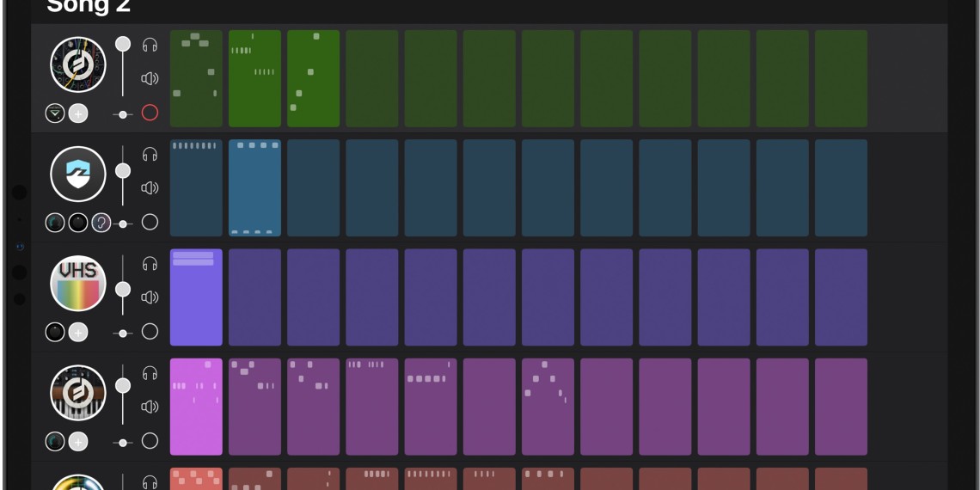Solo the magenta piano track with headphones

pyautogui.click(x=150, y=373)
